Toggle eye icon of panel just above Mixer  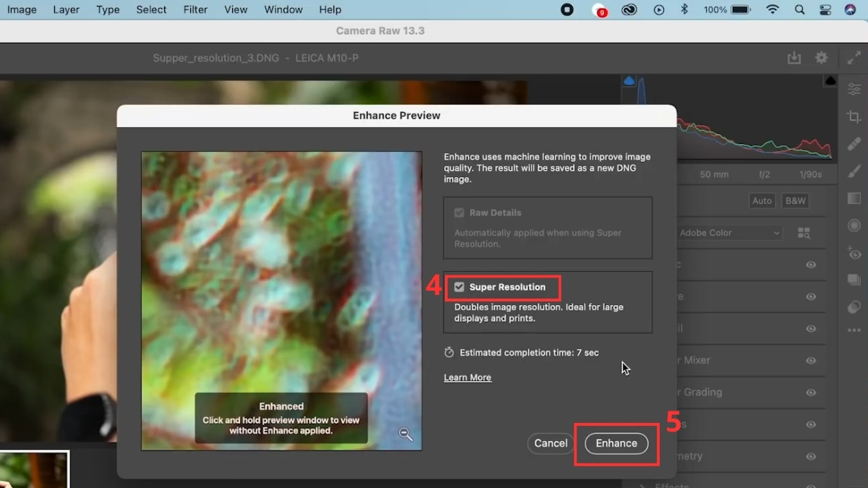(x=811, y=328)
